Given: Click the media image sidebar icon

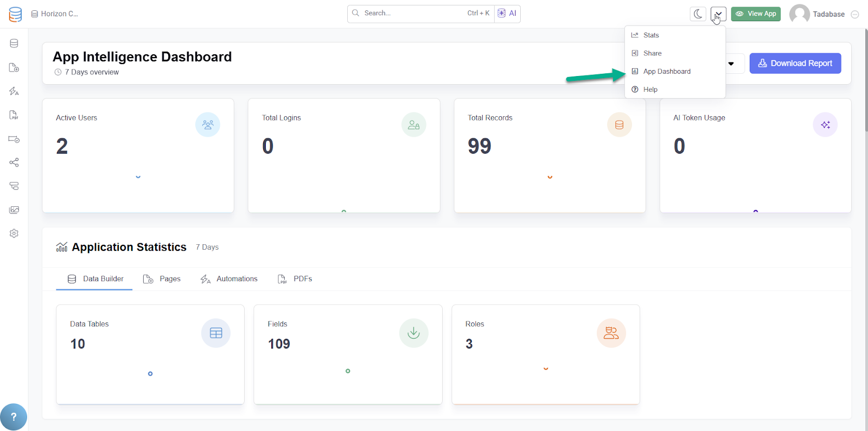Looking at the screenshot, I should 14,210.
